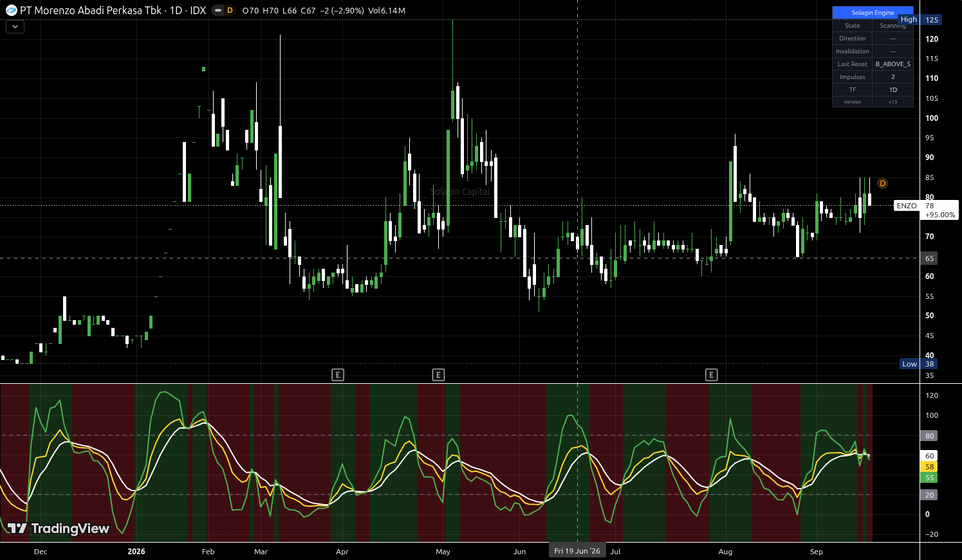Click the green 55 oscillator value label
The width and height of the screenshot is (962, 560).
(x=929, y=478)
